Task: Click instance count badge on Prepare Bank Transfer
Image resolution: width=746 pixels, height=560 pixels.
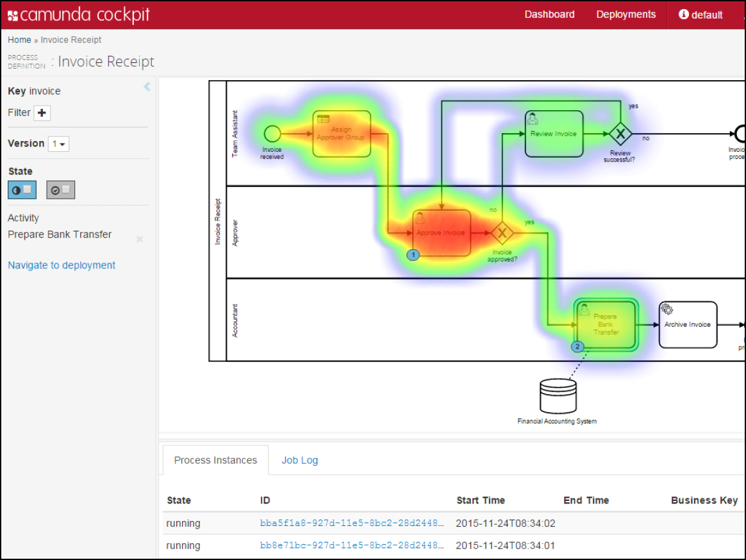Action: 577,347
